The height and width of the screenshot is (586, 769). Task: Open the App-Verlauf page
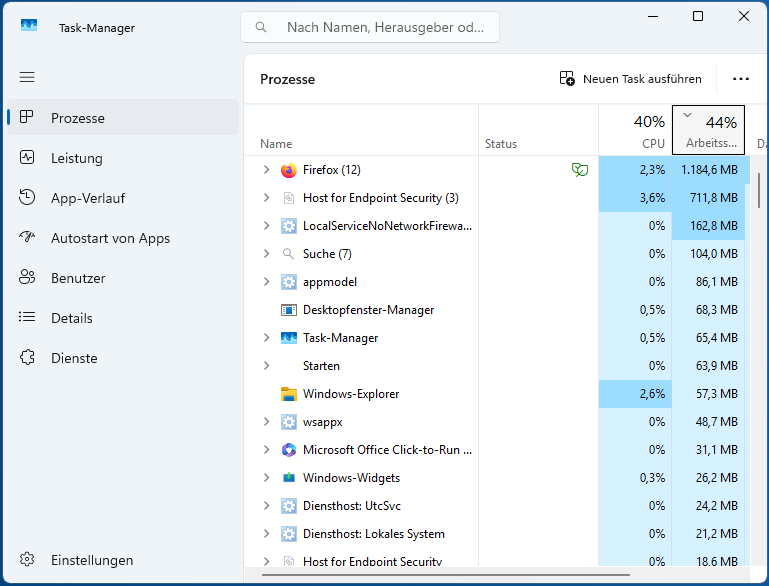(123, 198)
